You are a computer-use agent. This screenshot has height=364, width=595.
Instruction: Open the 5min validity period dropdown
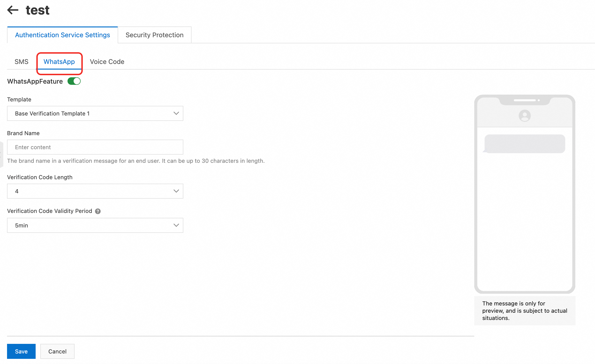(95, 225)
